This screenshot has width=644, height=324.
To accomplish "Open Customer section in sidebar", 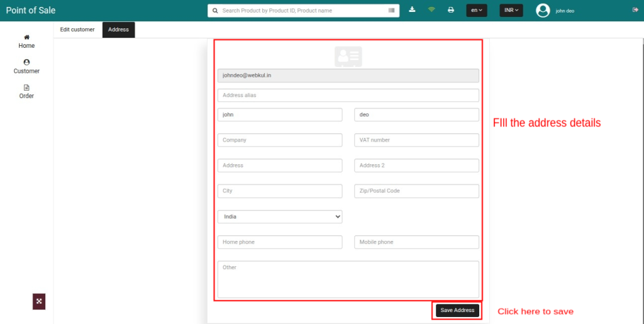I will click(26, 67).
